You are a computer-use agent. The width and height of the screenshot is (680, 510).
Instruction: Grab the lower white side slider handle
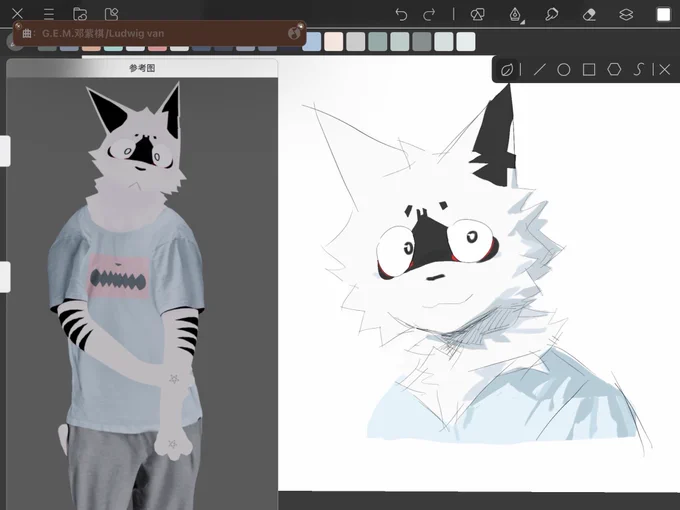[5, 277]
